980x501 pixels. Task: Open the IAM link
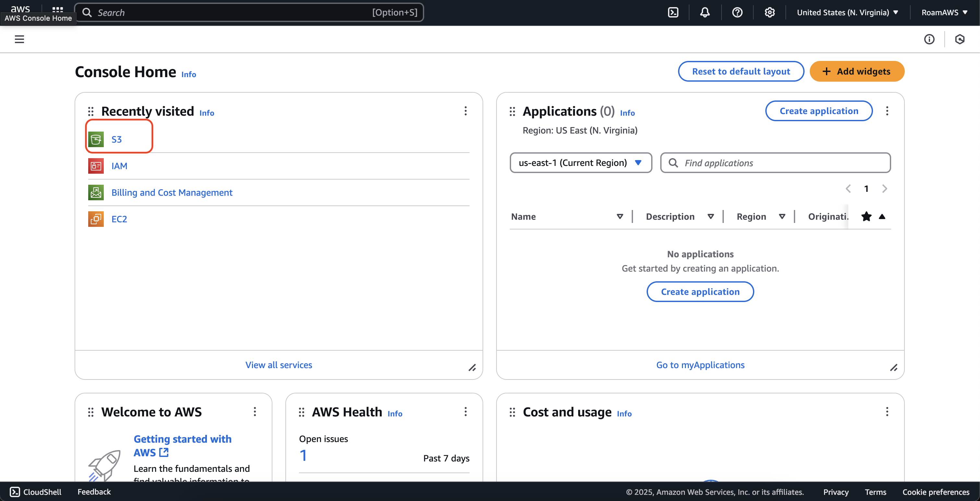[119, 166]
